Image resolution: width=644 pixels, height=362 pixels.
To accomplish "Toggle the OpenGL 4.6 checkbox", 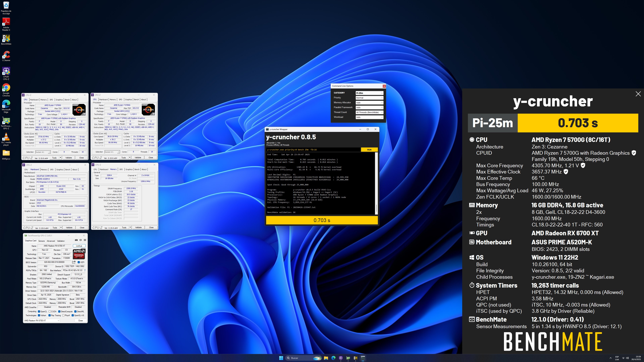I will pyautogui.click(x=73, y=315).
